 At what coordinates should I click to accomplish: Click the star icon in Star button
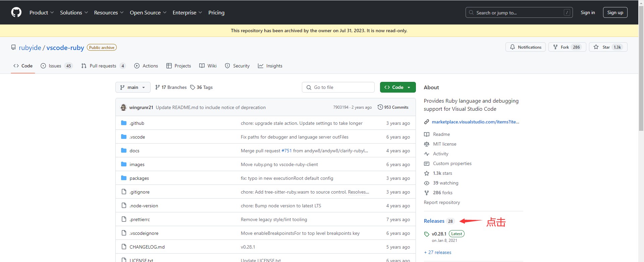point(596,47)
